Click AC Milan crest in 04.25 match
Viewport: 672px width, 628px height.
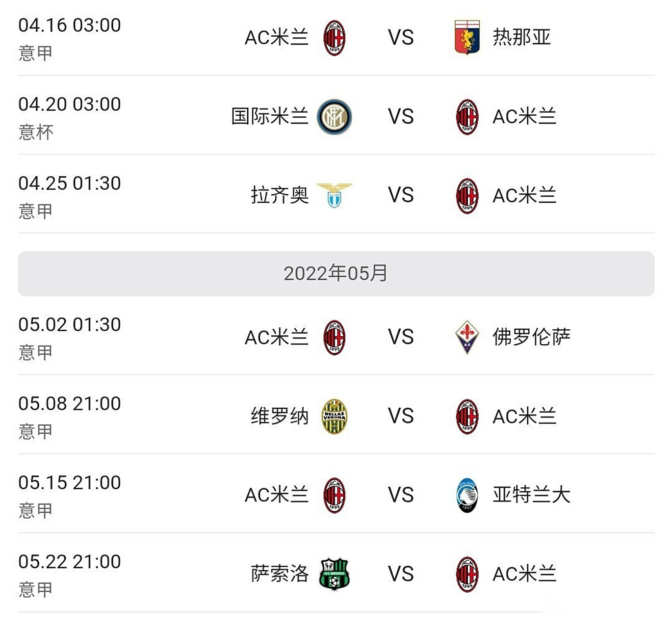466,196
